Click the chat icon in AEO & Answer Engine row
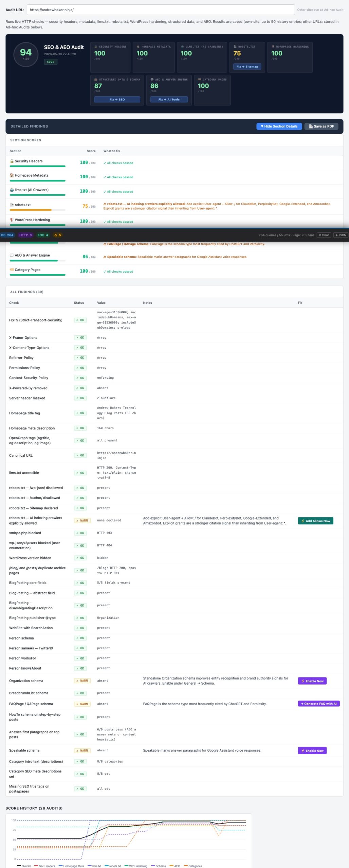349x868 pixels. click(12, 255)
